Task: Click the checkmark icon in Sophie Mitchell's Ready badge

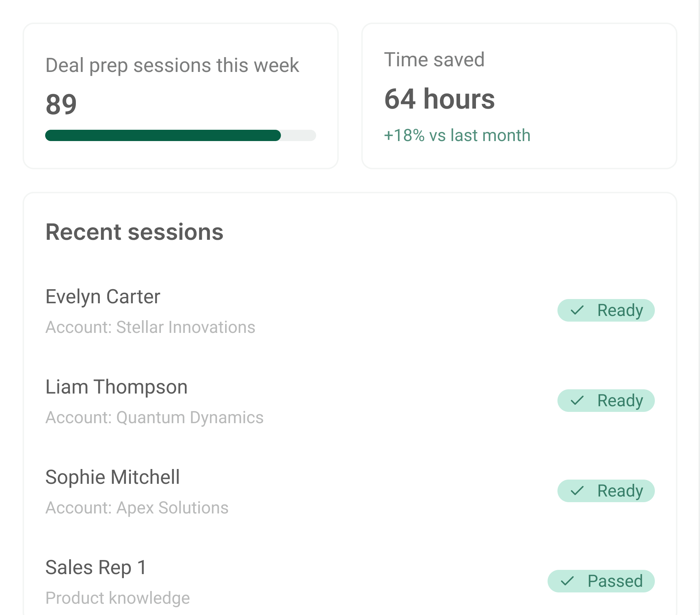Action: click(x=577, y=491)
